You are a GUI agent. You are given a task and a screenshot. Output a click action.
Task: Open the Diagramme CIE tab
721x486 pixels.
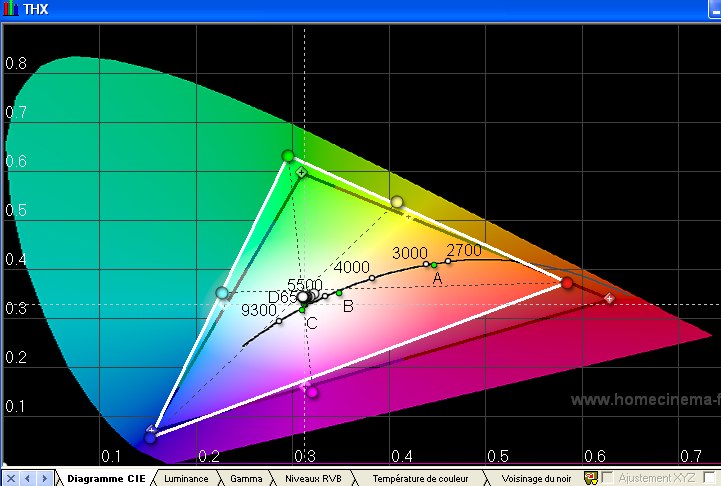106,478
